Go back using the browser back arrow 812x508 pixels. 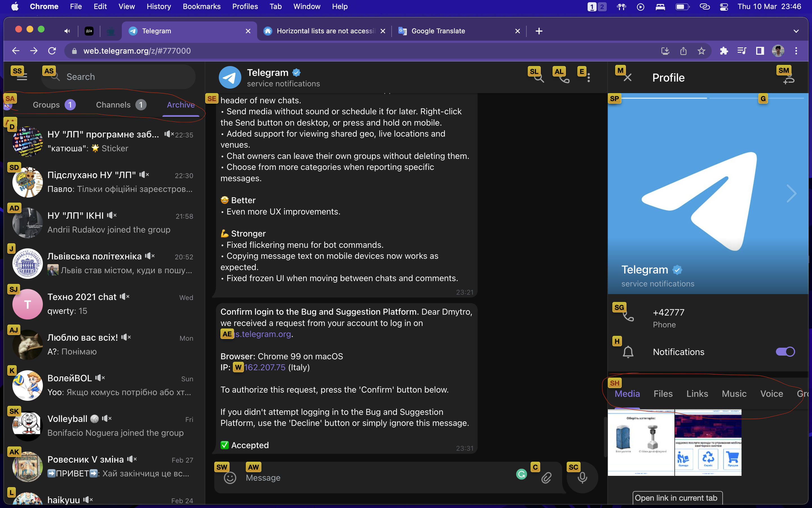point(16,51)
